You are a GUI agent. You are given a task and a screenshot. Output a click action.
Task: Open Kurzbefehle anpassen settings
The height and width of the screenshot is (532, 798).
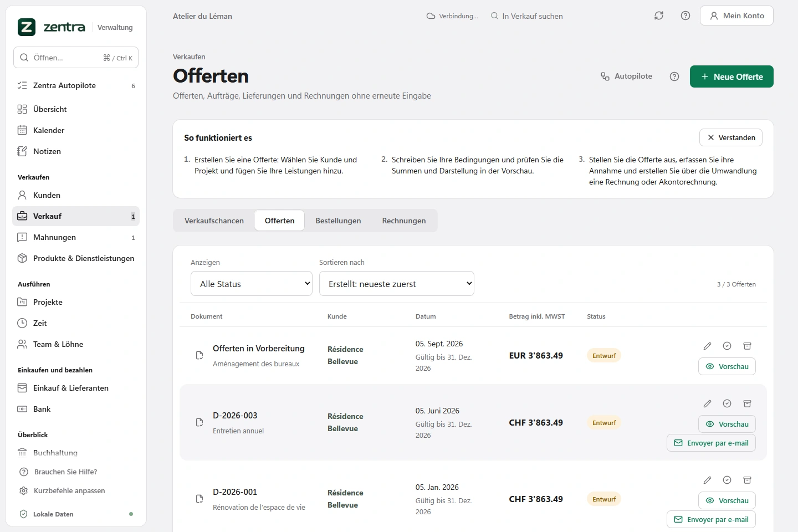[69, 491]
